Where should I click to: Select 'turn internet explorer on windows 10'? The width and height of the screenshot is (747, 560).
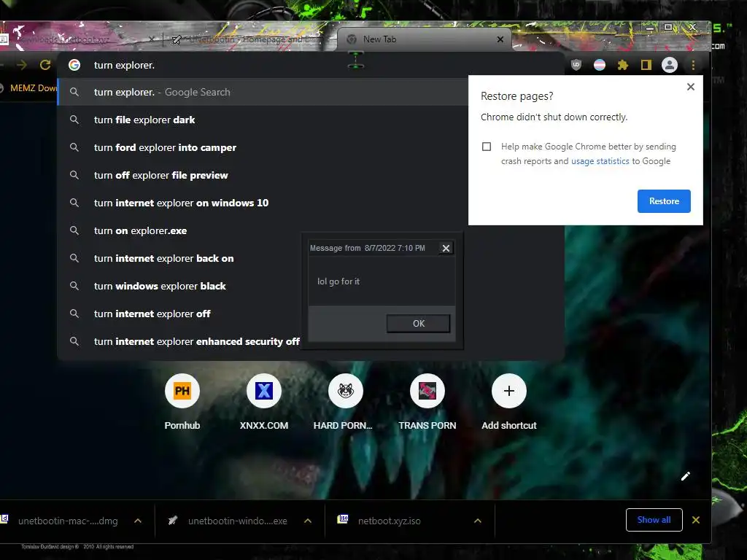click(x=263, y=203)
